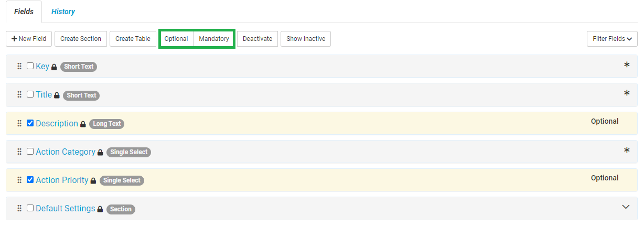Image resolution: width=644 pixels, height=226 pixels.
Task: Set selected fields to Mandatory
Action: (x=214, y=39)
